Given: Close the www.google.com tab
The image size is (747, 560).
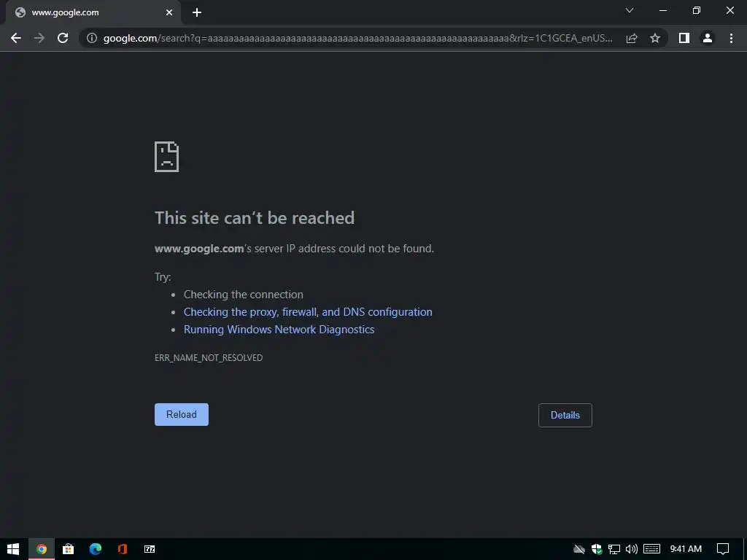Looking at the screenshot, I should (169, 12).
